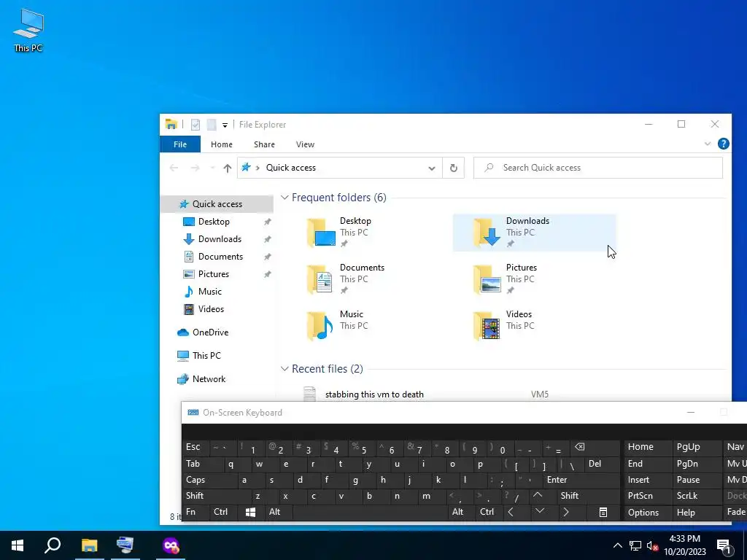This screenshot has width=747, height=560.
Task: Switch to the Share ribbon tab
Action: [264, 144]
